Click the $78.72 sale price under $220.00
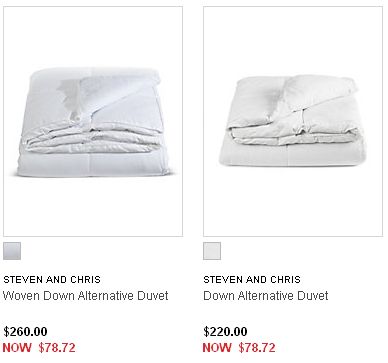 point(257,348)
